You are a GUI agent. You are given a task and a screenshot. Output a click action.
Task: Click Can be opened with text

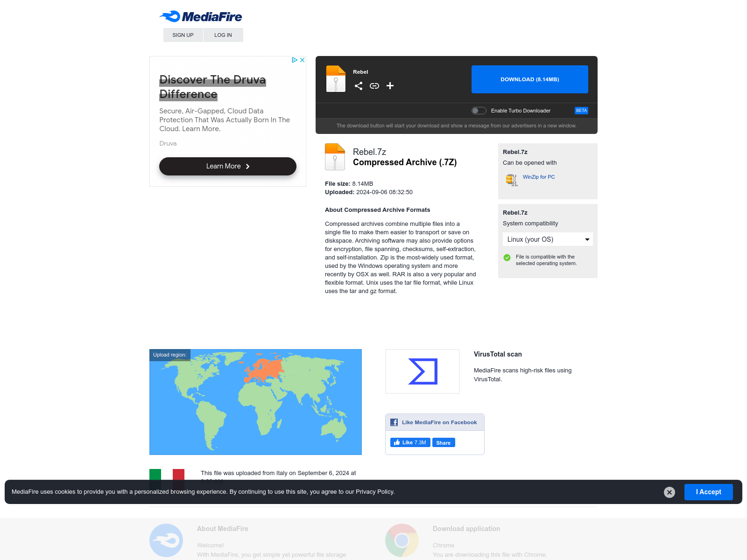pyautogui.click(x=530, y=163)
